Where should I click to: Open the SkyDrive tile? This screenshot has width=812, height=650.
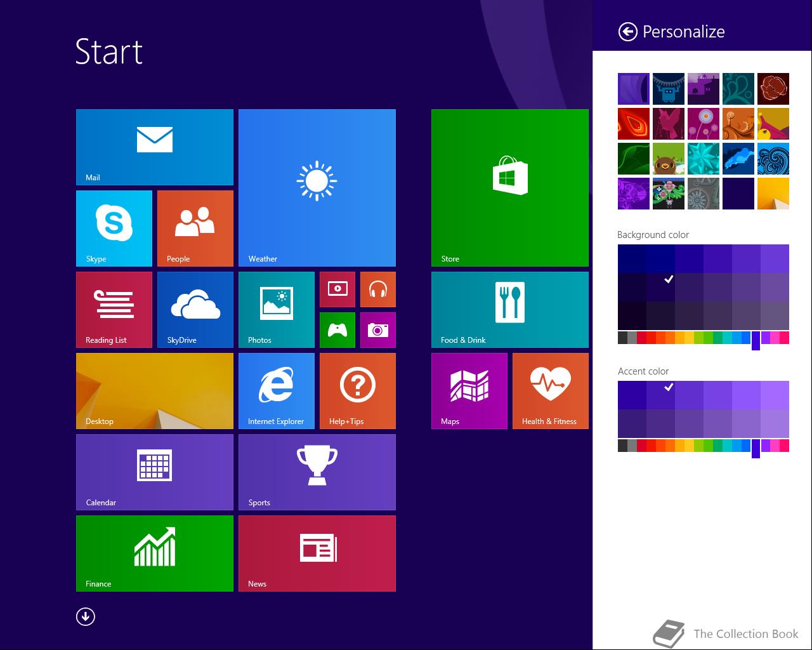(x=195, y=310)
